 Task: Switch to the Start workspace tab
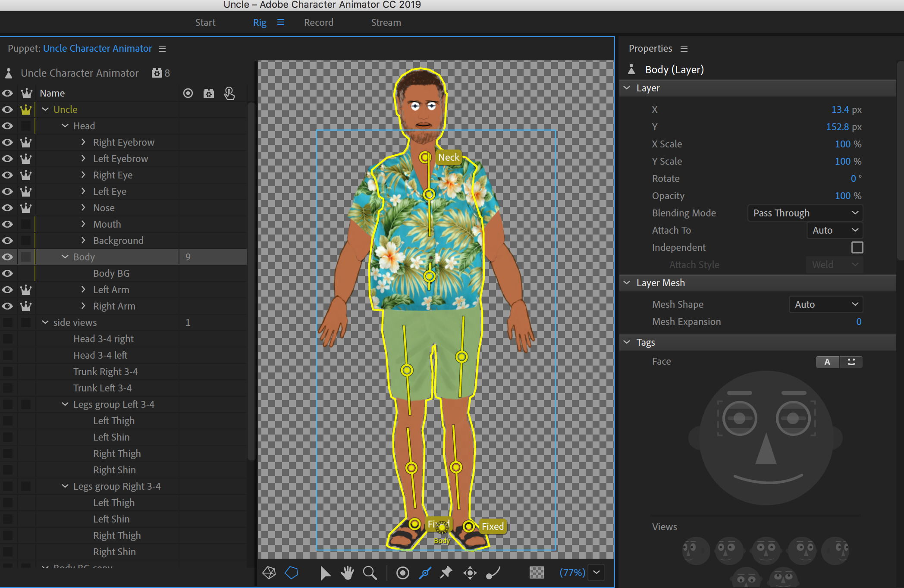pyautogui.click(x=205, y=22)
